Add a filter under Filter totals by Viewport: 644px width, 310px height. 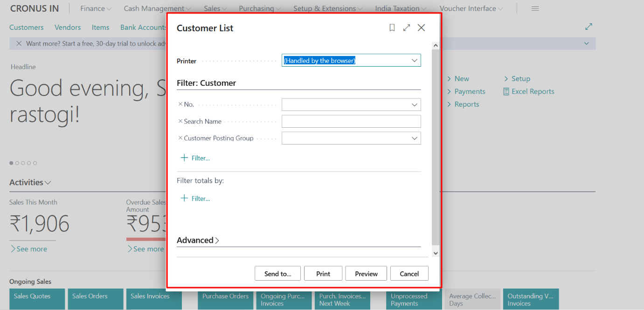pos(195,198)
